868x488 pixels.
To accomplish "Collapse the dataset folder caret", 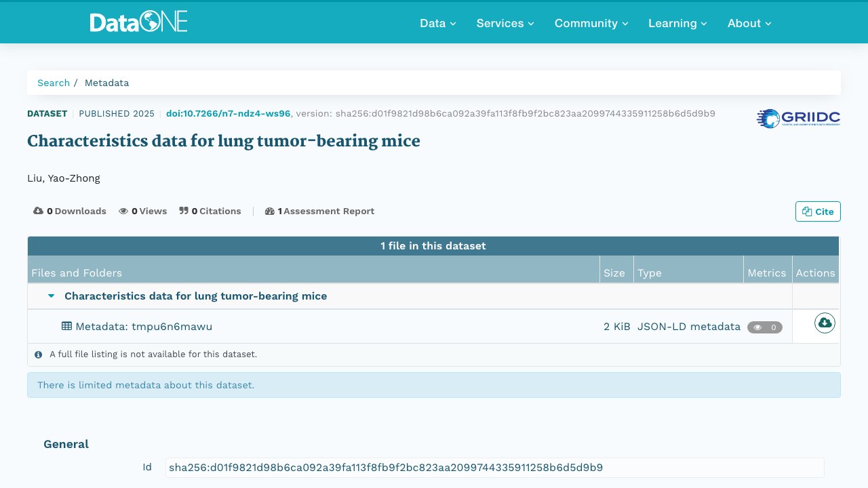I will pos(52,296).
